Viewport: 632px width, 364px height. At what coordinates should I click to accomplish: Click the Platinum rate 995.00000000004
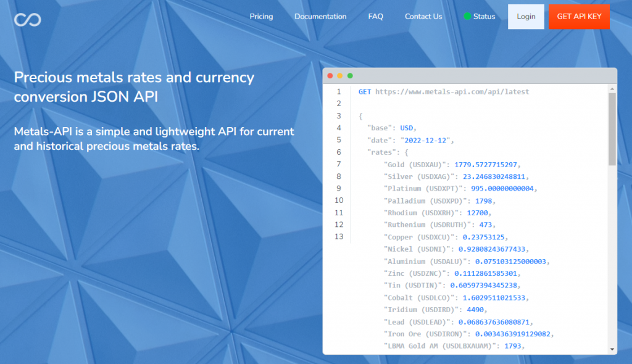pyautogui.click(x=502, y=189)
